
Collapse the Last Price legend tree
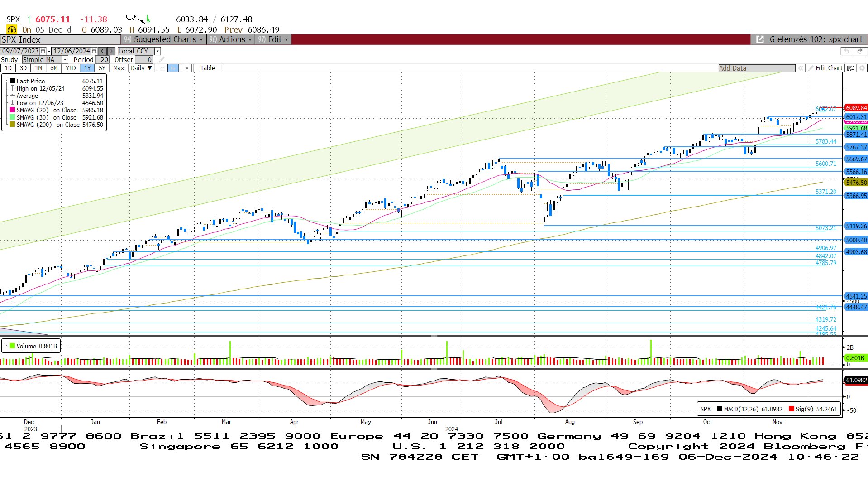coord(6,81)
